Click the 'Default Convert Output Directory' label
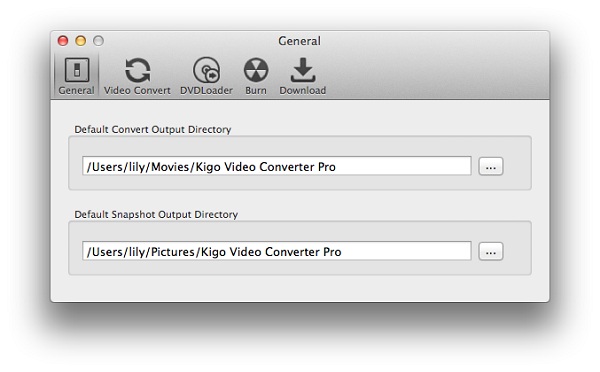The height and width of the screenshot is (372, 600). coord(153,129)
